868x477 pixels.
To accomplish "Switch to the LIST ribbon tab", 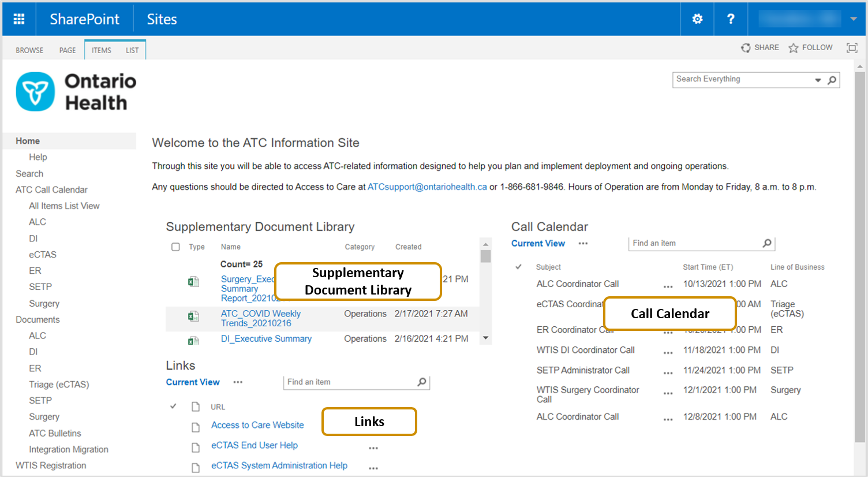I will point(132,50).
